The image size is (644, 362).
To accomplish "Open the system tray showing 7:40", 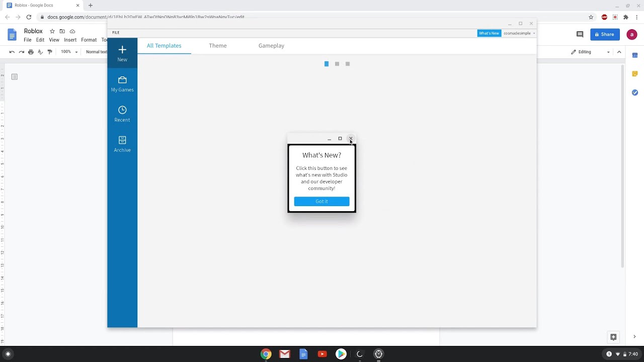I will click(x=622, y=354).
